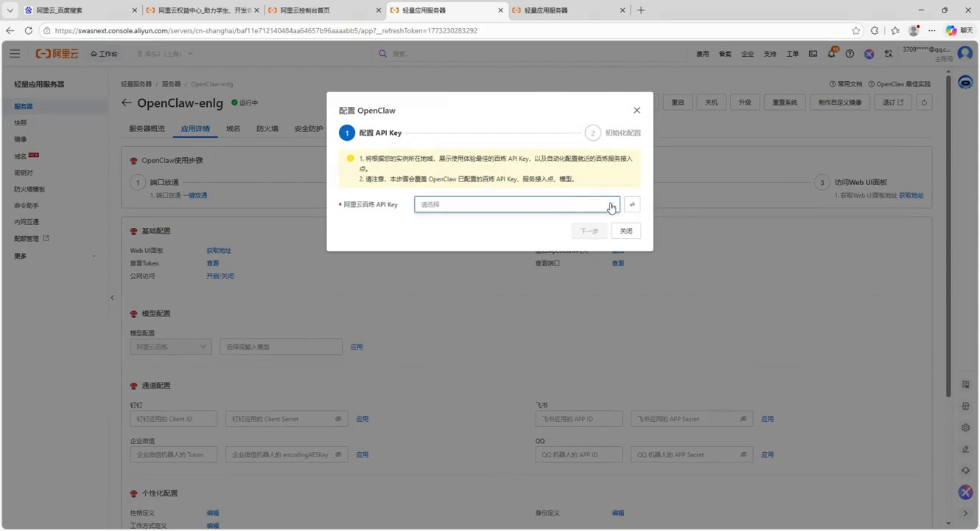Refresh the API Key list icon
This screenshot has height=531, width=980.
[x=632, y=204]
